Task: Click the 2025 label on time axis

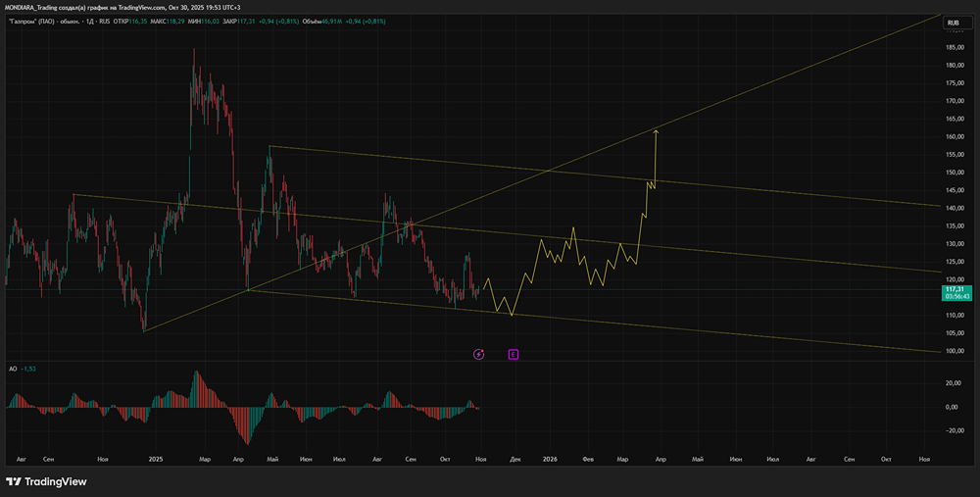Action: pyautogui.click(x=156, y=459)
